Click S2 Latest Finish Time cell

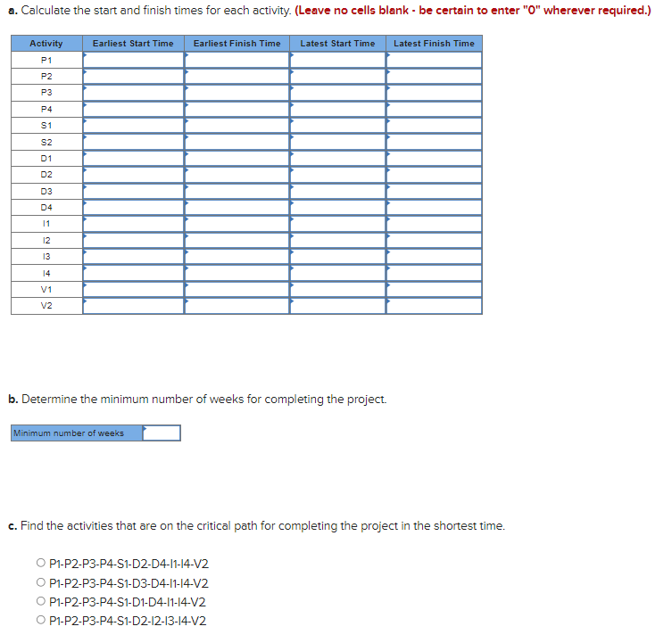(x=434, y=142)
